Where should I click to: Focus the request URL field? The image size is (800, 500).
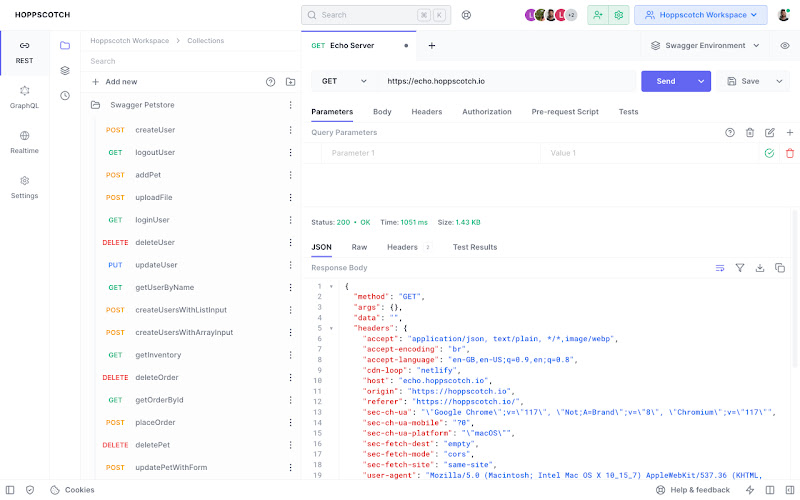point(508,81)
